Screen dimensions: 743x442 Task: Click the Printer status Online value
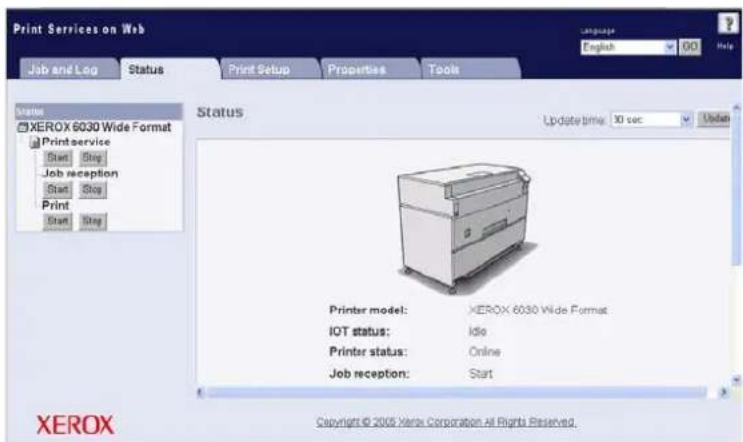click(x=485, y=352)
